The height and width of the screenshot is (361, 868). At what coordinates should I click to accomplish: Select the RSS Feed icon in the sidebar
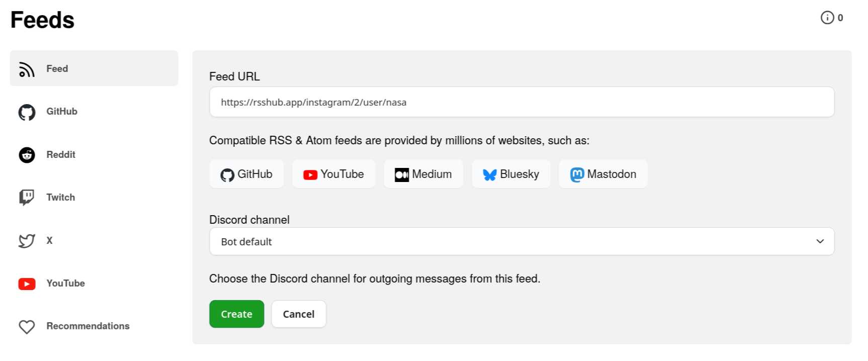26,69
